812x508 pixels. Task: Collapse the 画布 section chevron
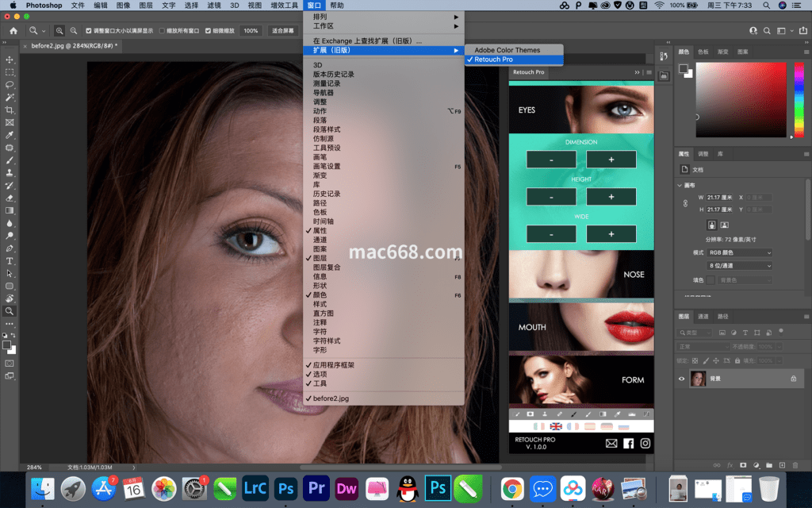coord(680,185)
